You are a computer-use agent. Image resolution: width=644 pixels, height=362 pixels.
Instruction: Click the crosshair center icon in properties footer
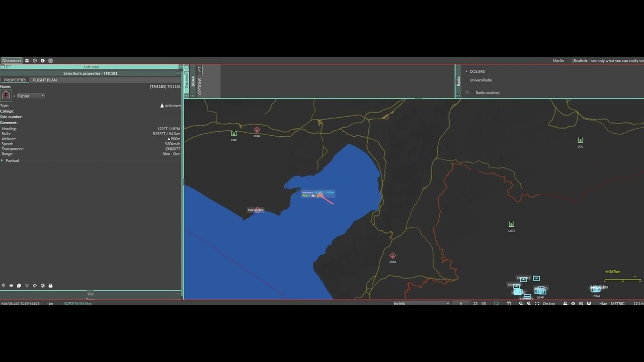[x=35, y=286]
